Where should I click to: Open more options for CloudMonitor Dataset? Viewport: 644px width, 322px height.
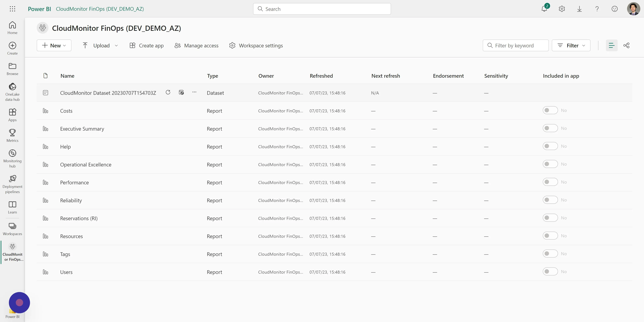point(194,92)
